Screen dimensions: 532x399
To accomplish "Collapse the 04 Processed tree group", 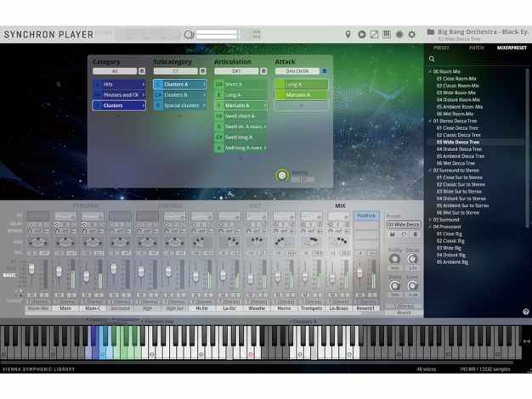I will pyautogui.click(x=429, y=227).
